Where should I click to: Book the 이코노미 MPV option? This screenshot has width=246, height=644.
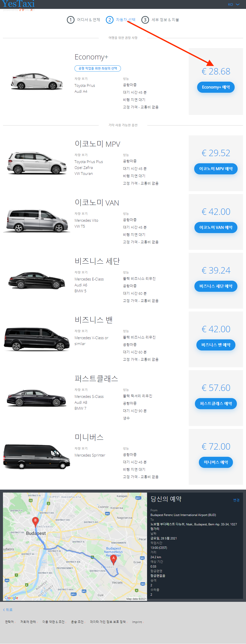pos(216,169)
